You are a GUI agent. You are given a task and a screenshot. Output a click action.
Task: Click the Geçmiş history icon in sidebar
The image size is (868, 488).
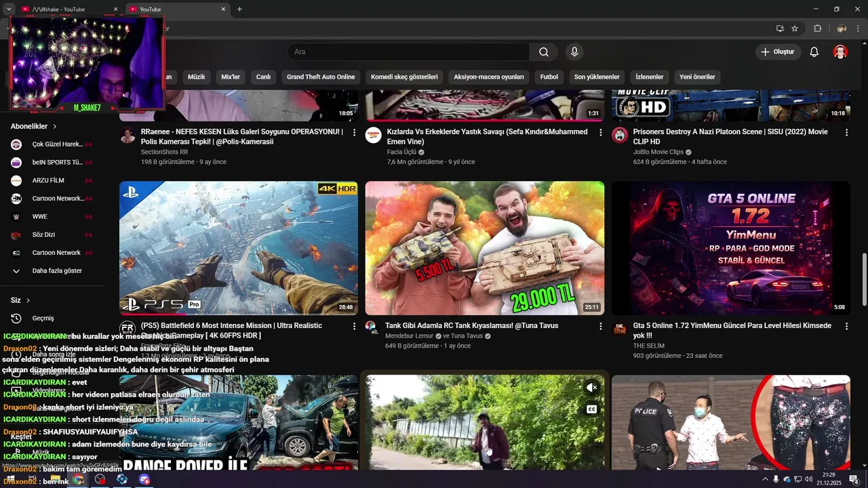pyautogui.click(x=16, y=318)
